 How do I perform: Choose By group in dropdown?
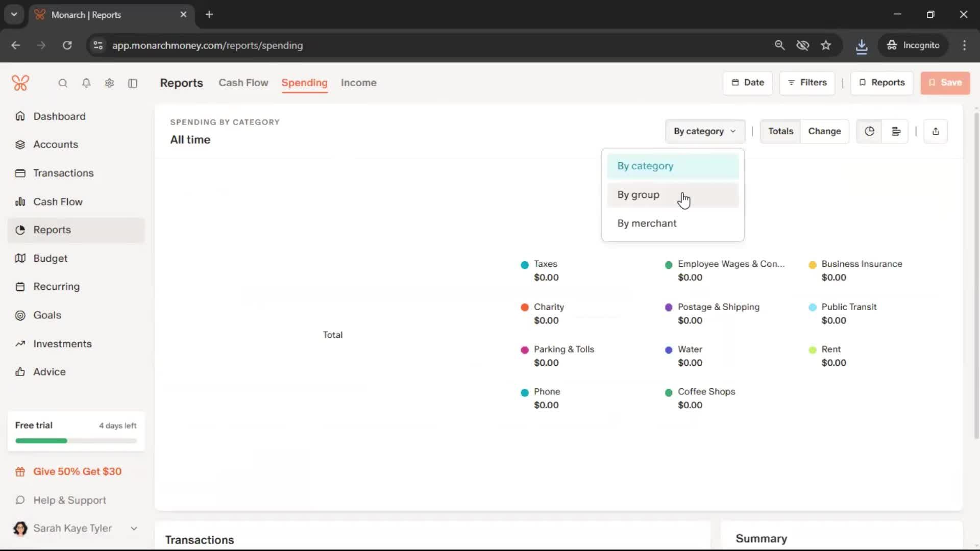click(638, 195)
